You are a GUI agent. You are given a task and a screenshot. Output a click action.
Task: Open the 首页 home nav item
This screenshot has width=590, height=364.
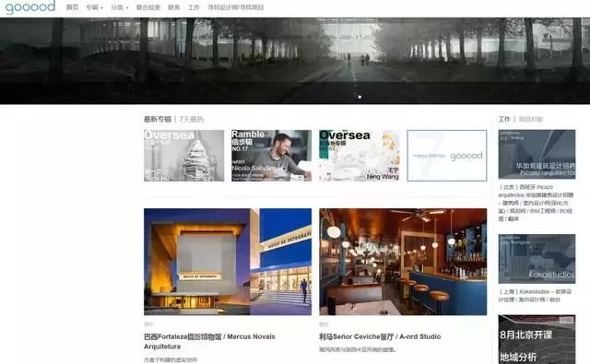(72, 7)
